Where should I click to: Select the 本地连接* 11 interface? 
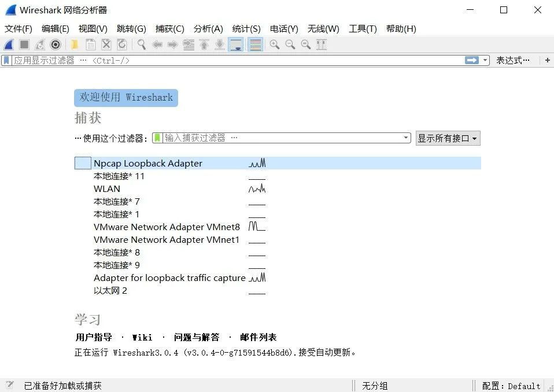pyautogui.click(x=278, y=176)
